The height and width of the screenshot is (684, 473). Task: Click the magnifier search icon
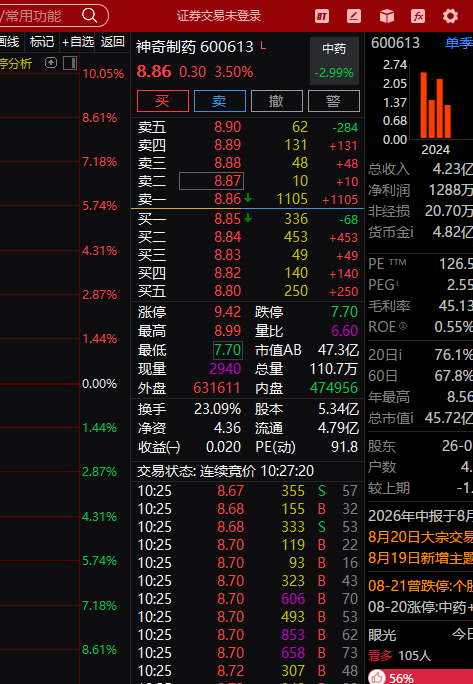click(89, 16)
